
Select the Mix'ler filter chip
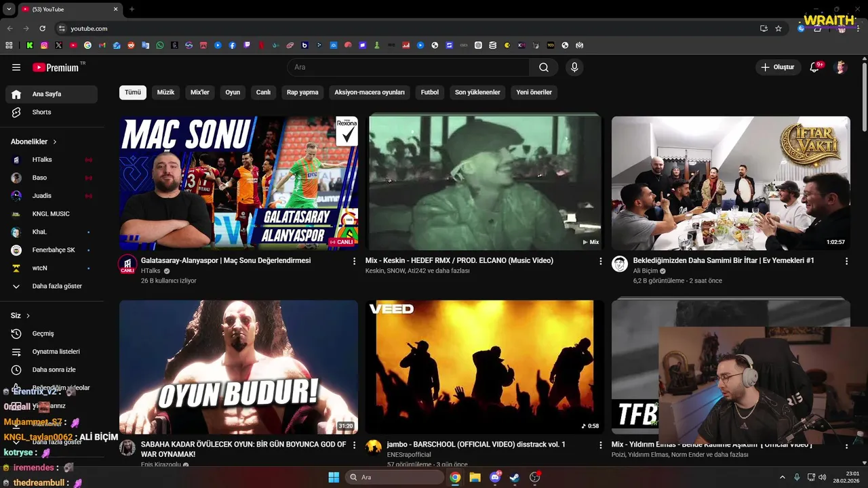(x=200, y=92)
